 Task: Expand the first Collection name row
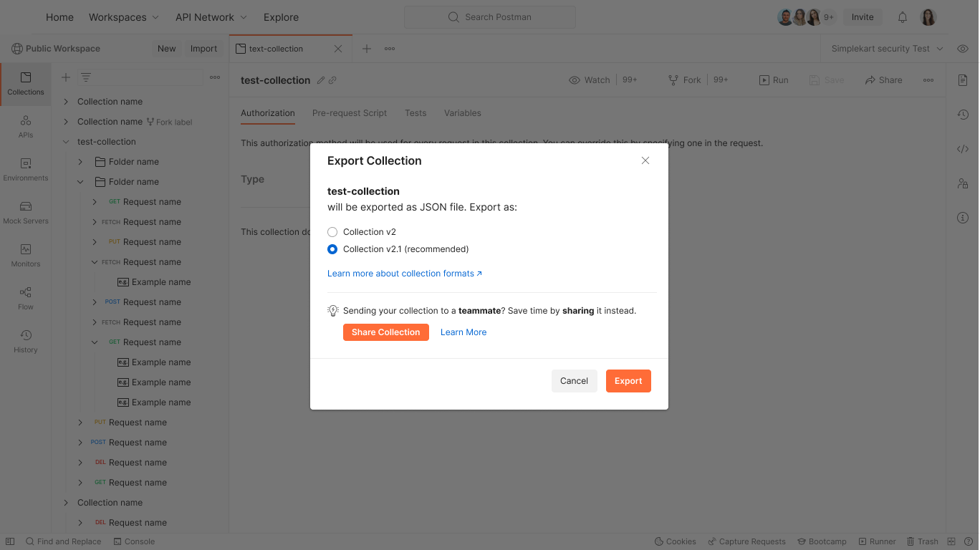[x=66, y=102]
